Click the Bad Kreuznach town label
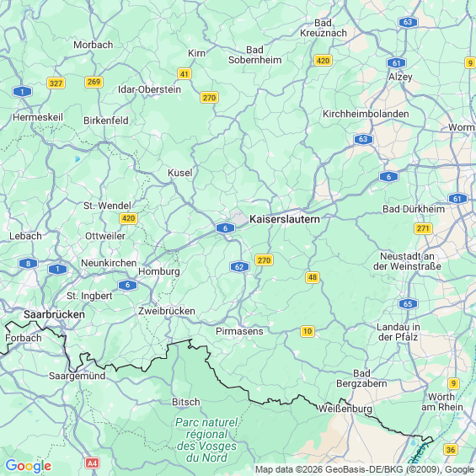Viewport: 476px width, 476px height. pyautogui.click(x=324, y=28)
